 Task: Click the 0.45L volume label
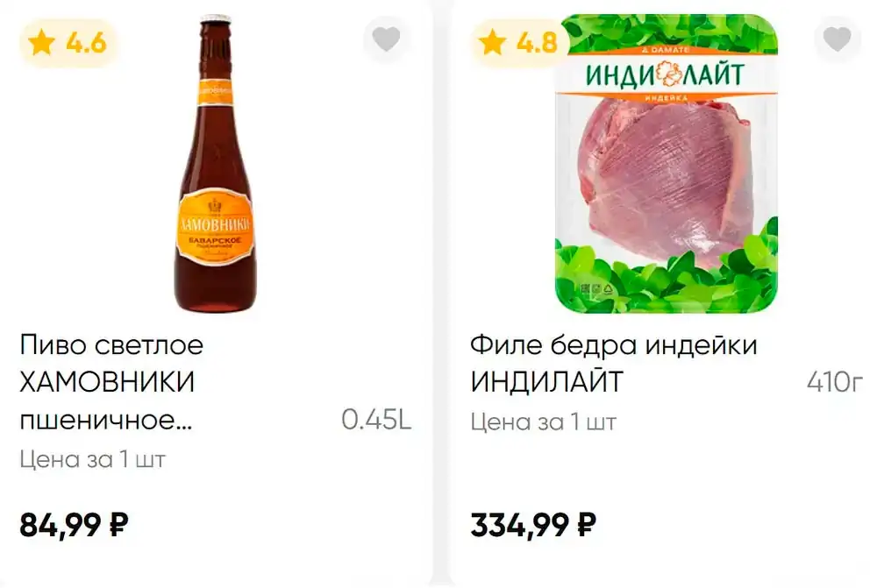(x=376, y=420)
